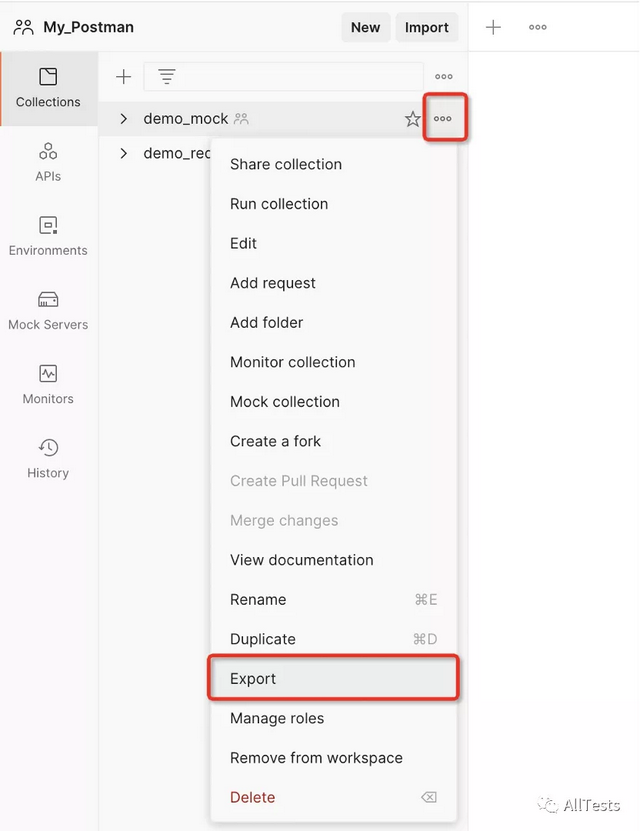Viewport: 640px width, 831px height.
Task: Select the demo_mock collection row
Action: tap(283, 119)
